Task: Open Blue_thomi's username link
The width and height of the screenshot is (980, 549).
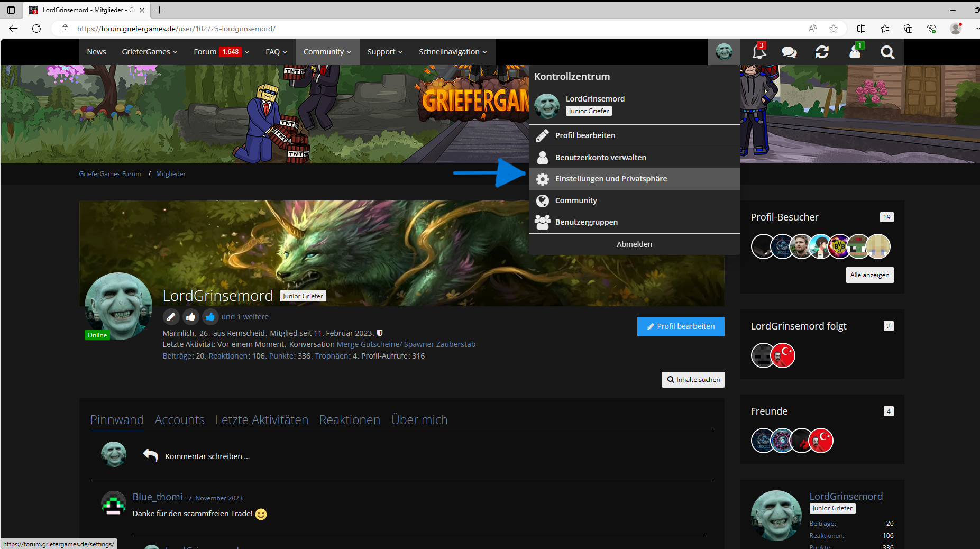Action: point(158,497)
